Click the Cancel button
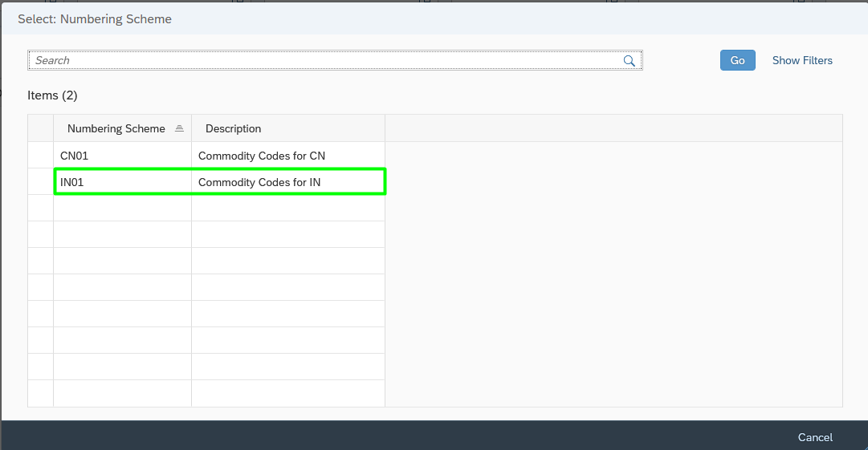This screenshot has width=868, height=450. [x=815, y=437]
